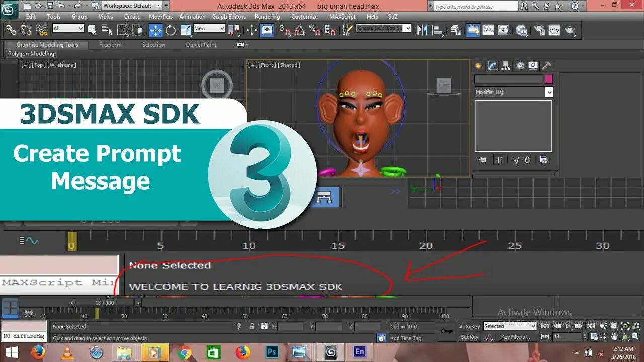This screenshot has height=362, width=644.
Task: Open the key mode Selected dropdown
Action: [x=510, y=326]
